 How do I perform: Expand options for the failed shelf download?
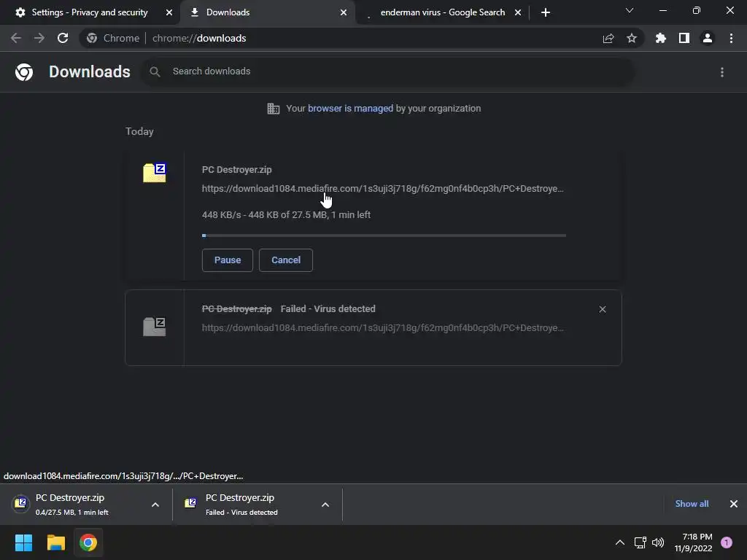click(325, 505)
